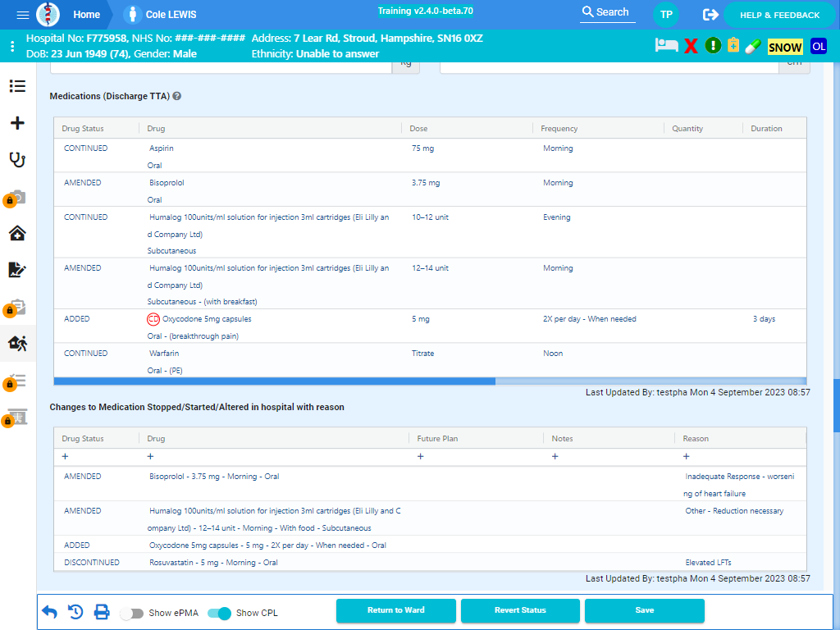The height and width of the screenshot is (630, 840).
Task: Click Drug Status header in Medications table
Action: pyautogui.click(x=83, y=129)
